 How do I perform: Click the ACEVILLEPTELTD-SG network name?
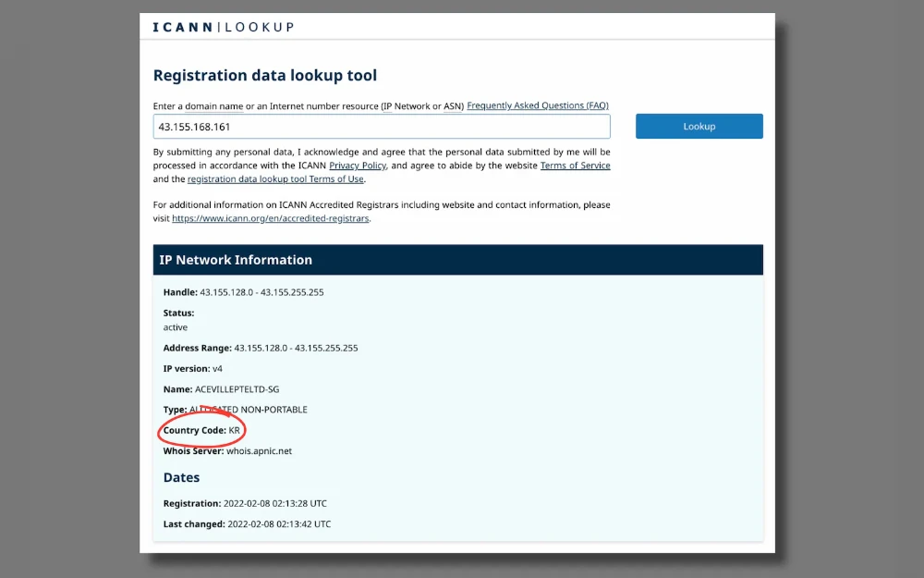click(x=237, y=389)
